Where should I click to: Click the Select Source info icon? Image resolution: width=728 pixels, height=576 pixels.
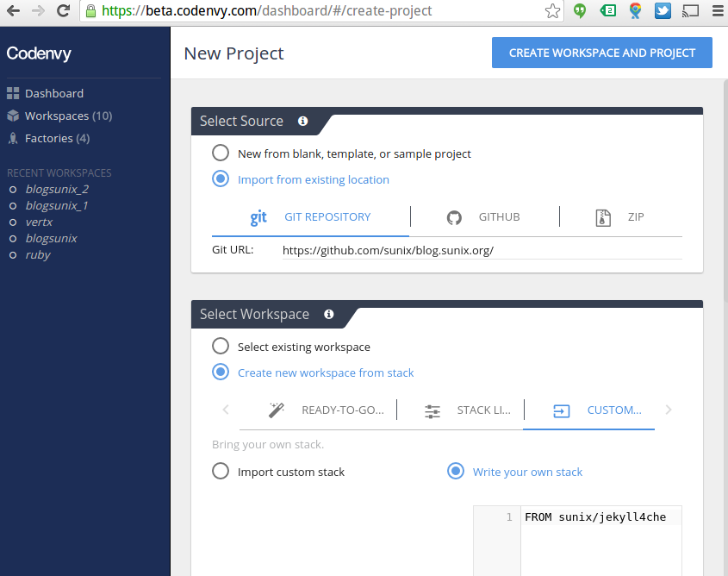point(302,122)
